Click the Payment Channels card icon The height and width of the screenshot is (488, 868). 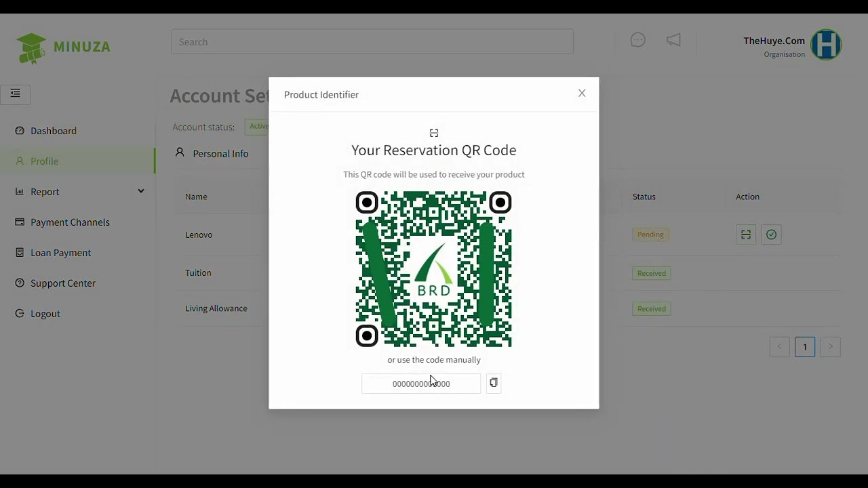click(20, 222)
